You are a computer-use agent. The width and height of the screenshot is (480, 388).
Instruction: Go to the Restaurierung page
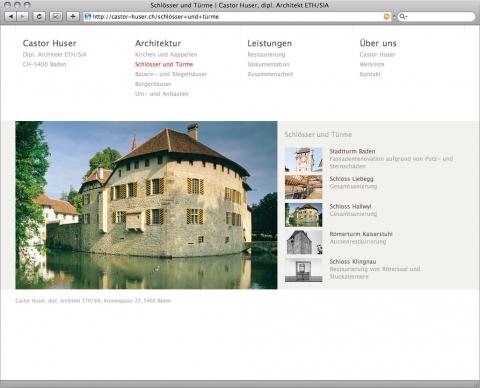point(266,54)
